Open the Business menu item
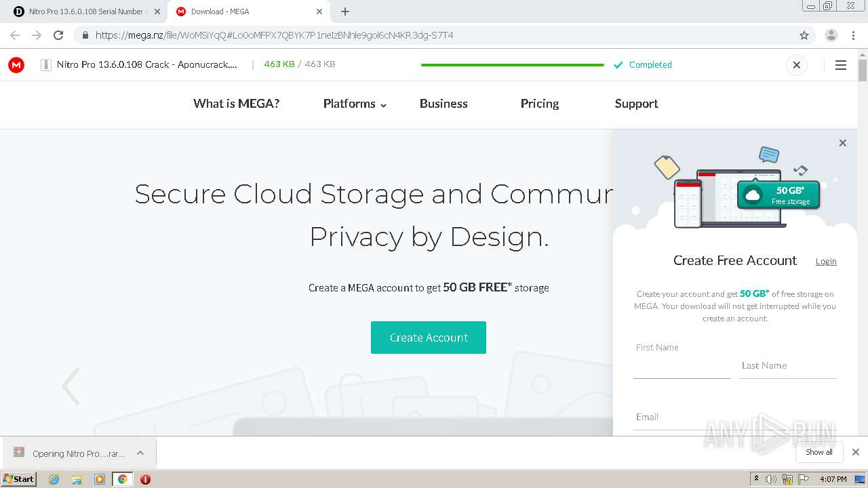 [443, 104]
